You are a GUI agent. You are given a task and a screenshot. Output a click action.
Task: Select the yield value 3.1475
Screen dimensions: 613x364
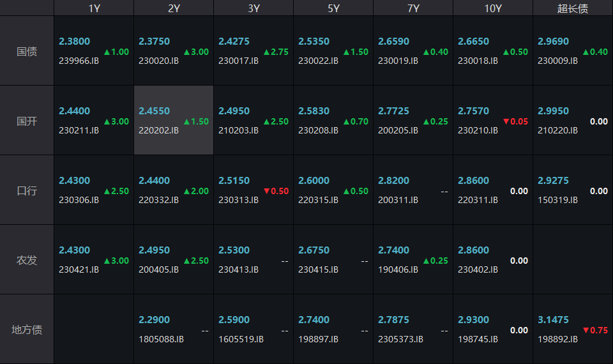point(553,320)
